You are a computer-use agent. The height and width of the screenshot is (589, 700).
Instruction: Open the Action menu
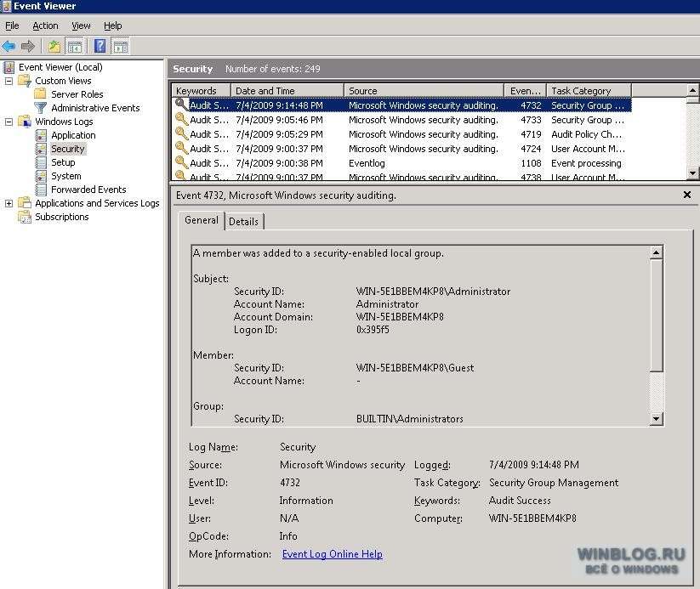[x=45, y=25]
